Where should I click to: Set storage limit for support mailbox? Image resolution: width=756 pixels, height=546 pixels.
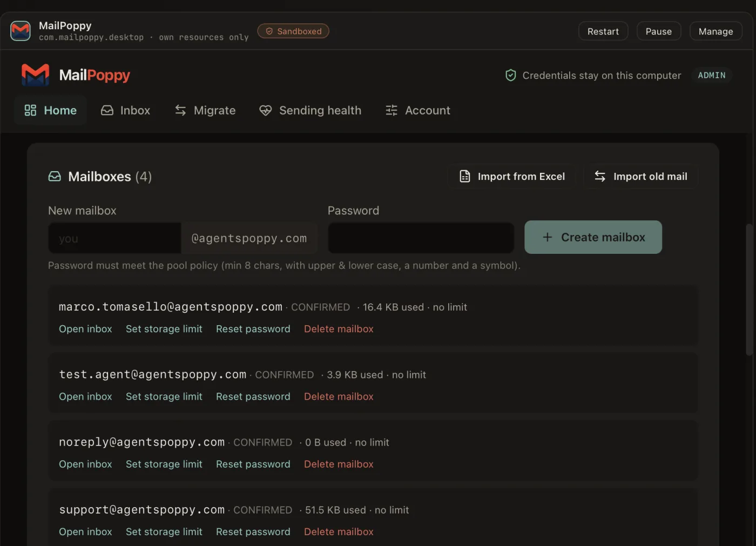point(164,531)
